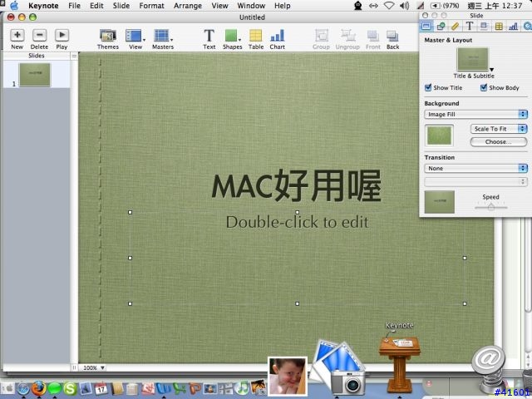Open the Table inspector tab icon
Image resolution: width=532 pixels, height=399 pixels.
pyautogui.click(x=499, y=26)
